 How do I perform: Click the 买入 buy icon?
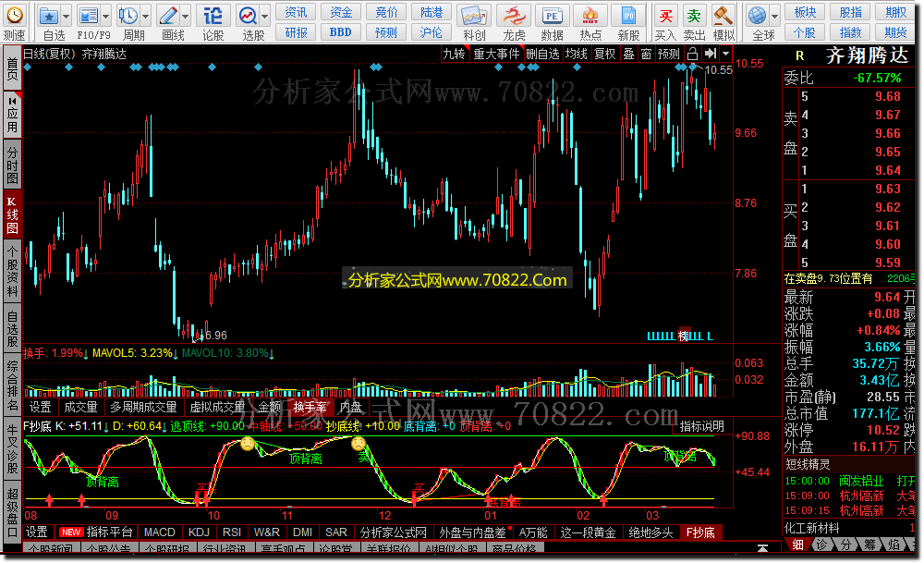pyautogui.click(x=666, y=16)
